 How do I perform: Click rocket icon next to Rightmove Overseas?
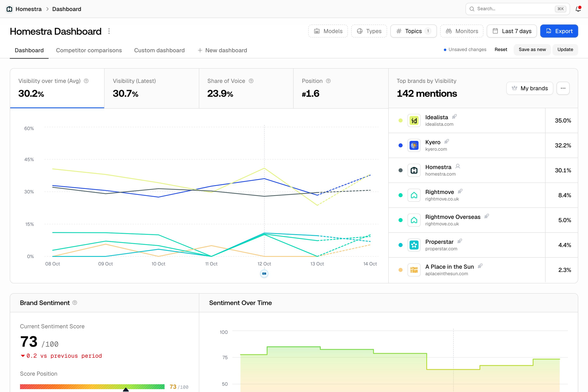tap(487, 216)
